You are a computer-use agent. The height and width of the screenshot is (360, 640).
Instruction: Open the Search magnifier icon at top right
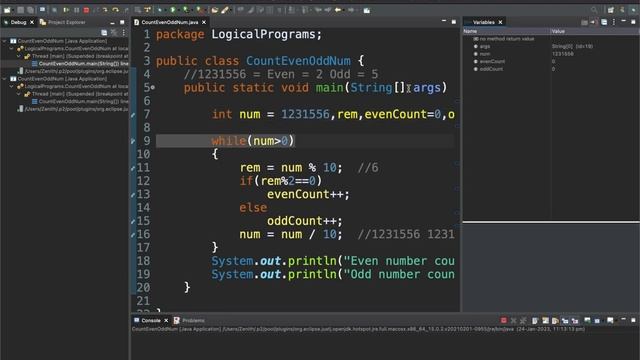tap(594, 10)
